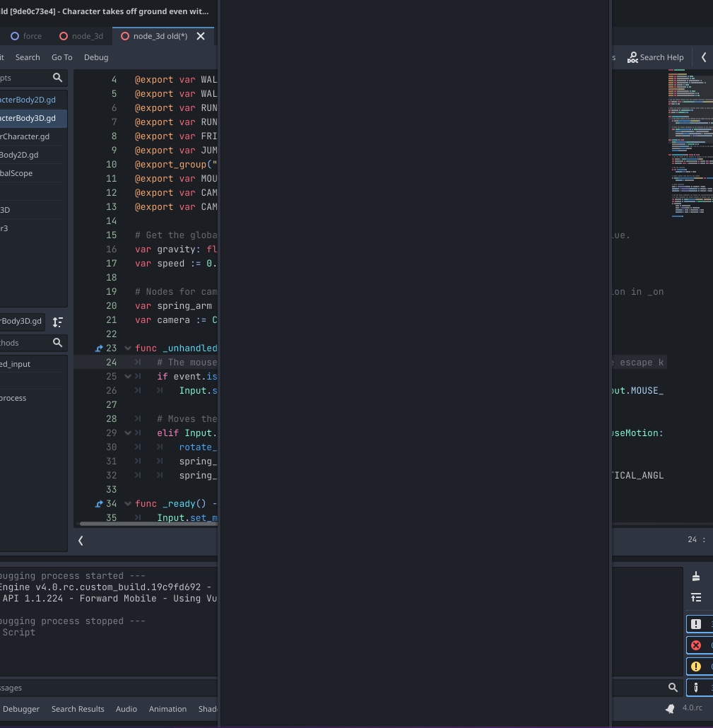Toggle alphabetical sorting of the methods list
The image size is (713, 728).
[58, 321]
